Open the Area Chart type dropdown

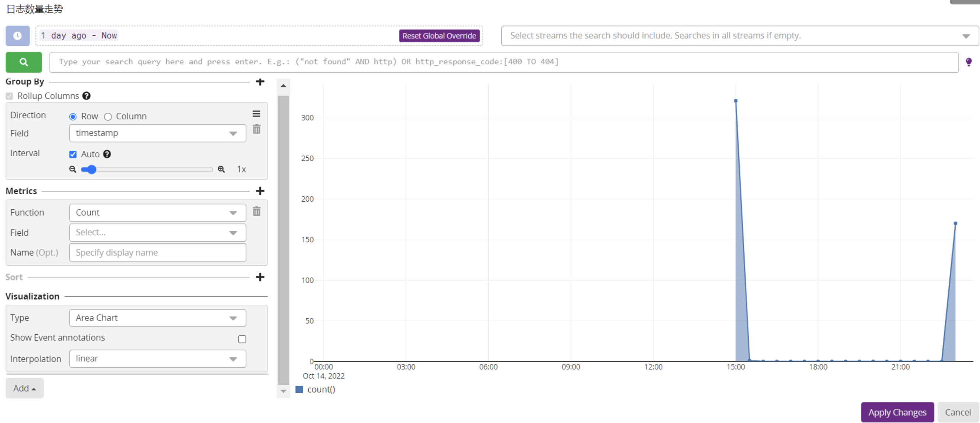[157, 318]
